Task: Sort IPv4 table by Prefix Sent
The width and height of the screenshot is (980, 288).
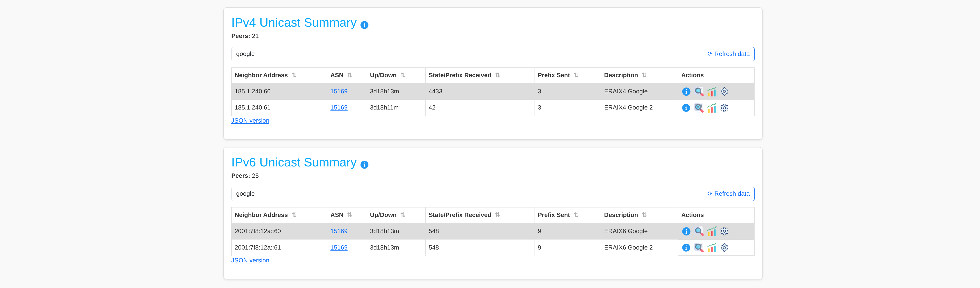Action: 576,75
